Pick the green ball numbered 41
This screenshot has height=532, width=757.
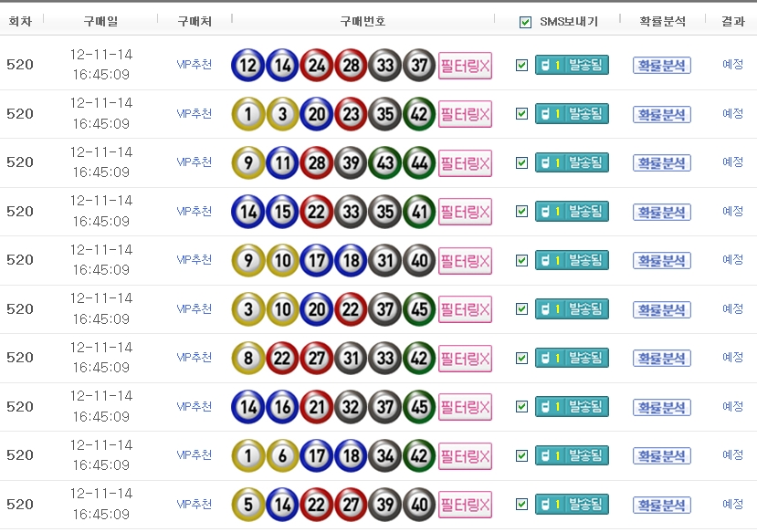tap(419, 212)
